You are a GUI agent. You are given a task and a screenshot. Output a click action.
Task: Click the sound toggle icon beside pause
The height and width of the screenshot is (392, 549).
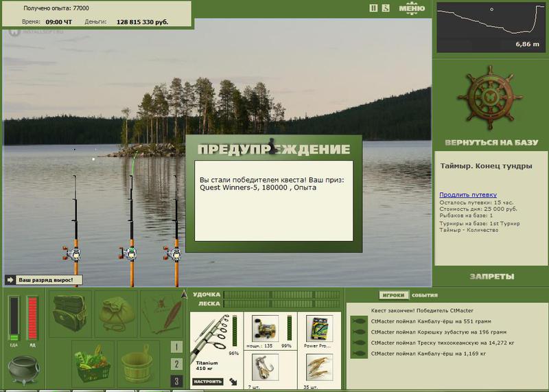pyautogui.click(x=386, y=8)
